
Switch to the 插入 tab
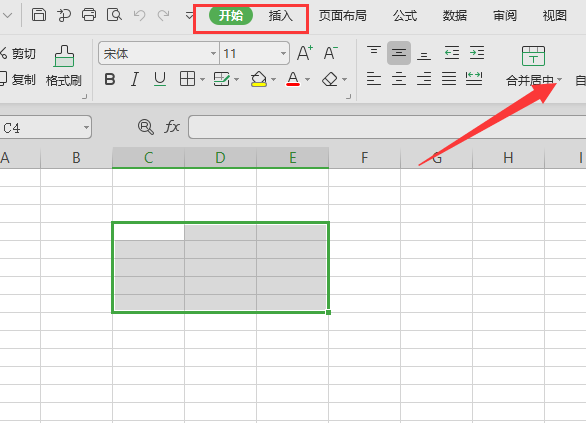(x=280, y=16)
